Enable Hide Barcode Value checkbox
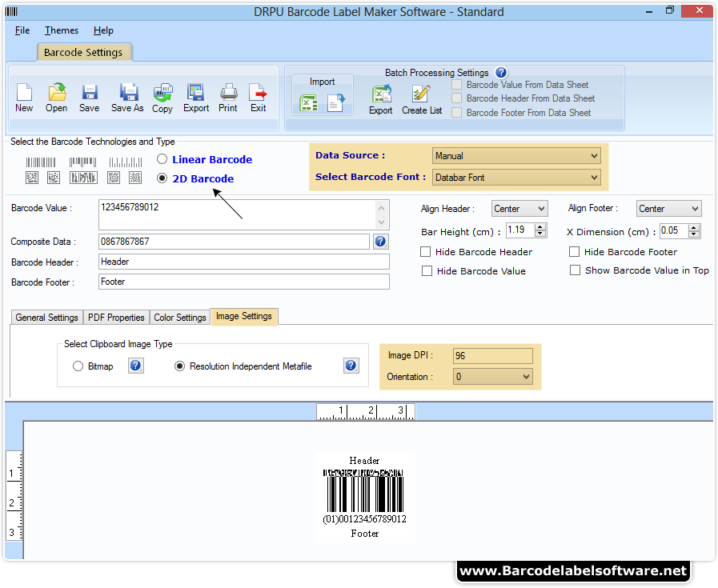The width and height of the screenshot is (718, 588). click(427, 271)
